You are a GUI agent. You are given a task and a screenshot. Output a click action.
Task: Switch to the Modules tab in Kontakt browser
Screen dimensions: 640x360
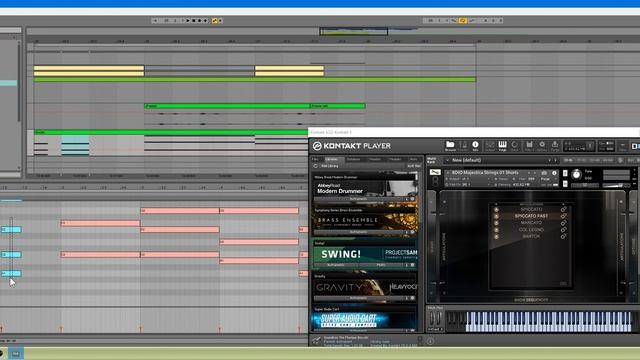point(395,159)
